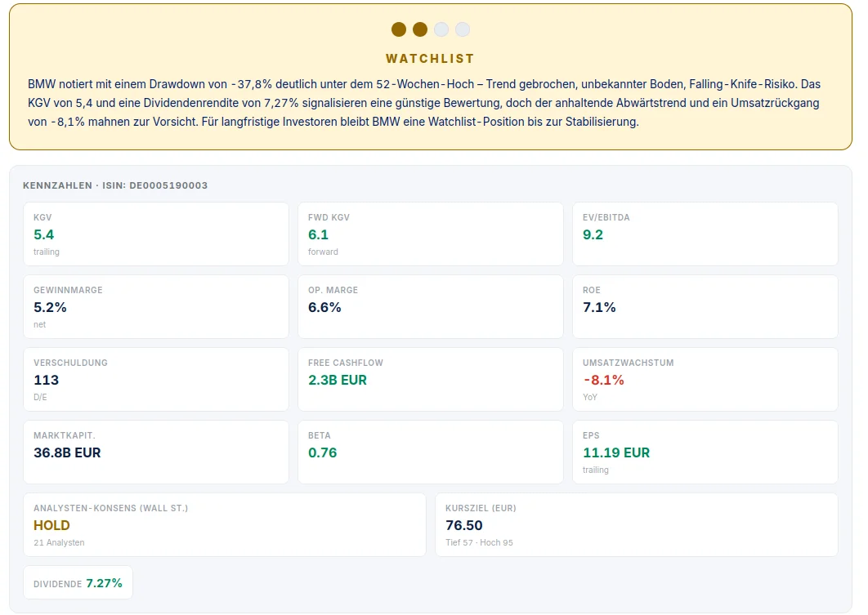Open the KGV 5.4 trailing card
The image size is (868, 615).
[x=156, y=234]
